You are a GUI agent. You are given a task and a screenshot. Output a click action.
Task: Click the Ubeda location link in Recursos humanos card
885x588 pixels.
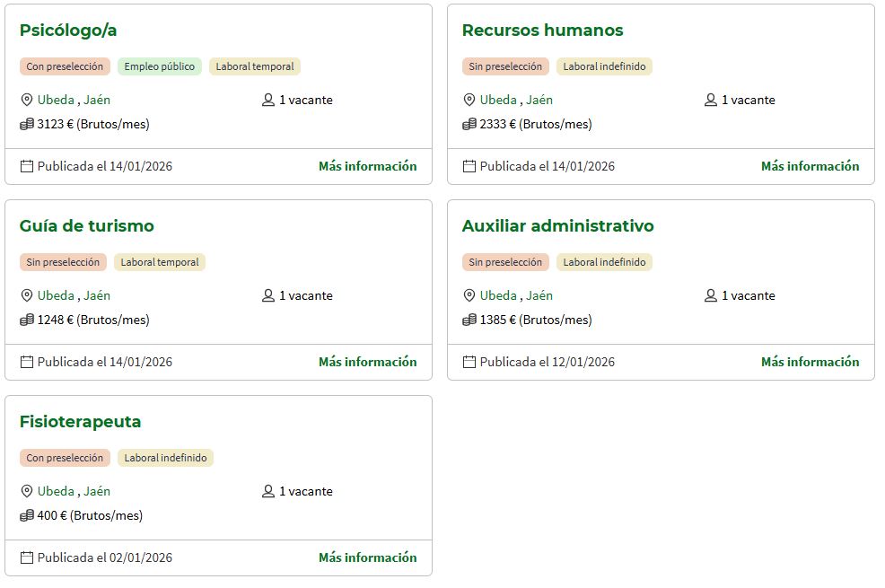coord(498,100)
